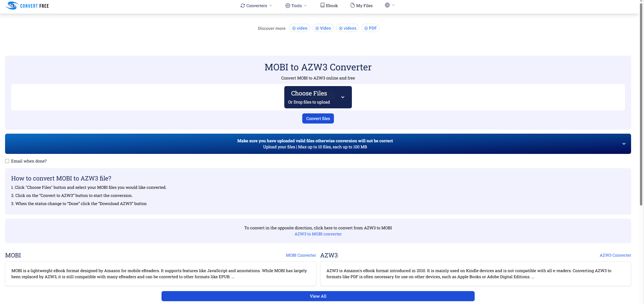Expand the Choose Files source dropdown arrow
Image resolution: width=644 pixels, height=304 pixels.
(x=343, y=97)
